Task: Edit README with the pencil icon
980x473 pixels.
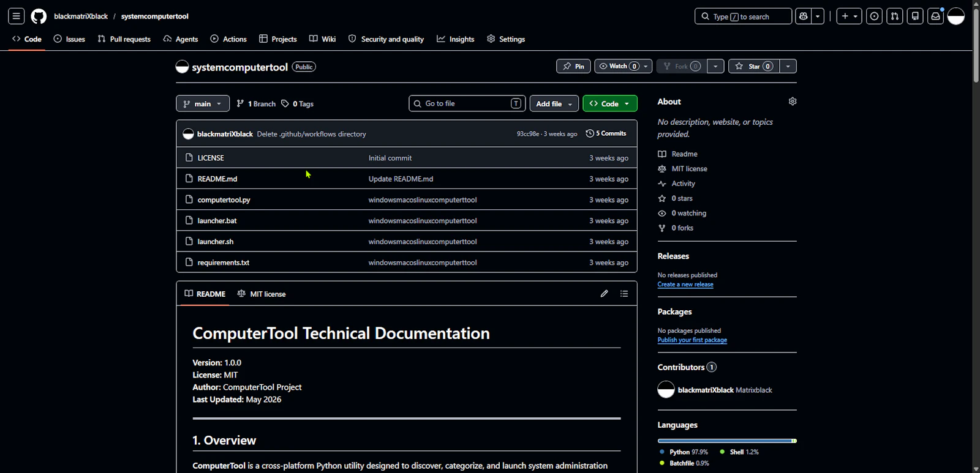Action: click(x=604, y=294)
